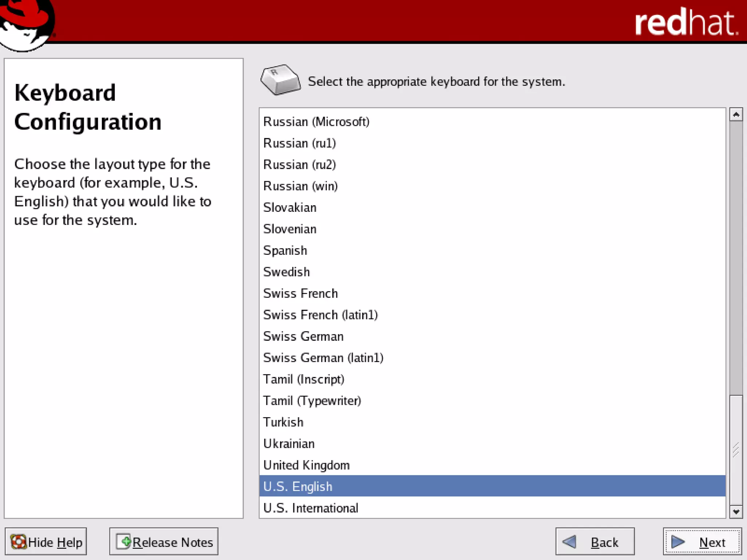Viewport: 747px width, 560px height.
Task: Select the Swiss German (latin1) layout
Action: tap(323, 358)
